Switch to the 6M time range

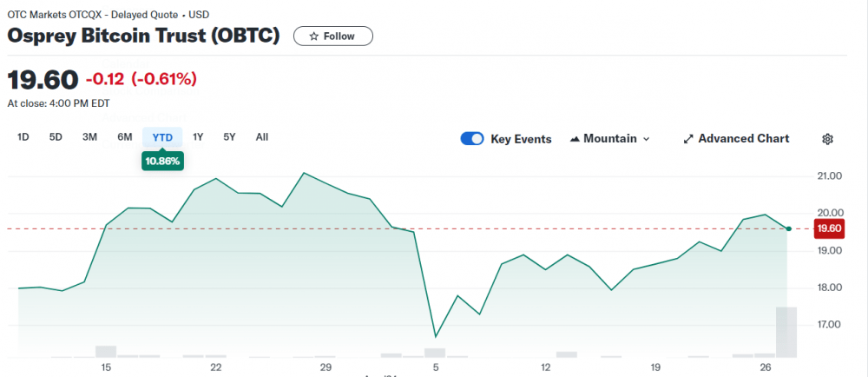click(x=125, y=137)
